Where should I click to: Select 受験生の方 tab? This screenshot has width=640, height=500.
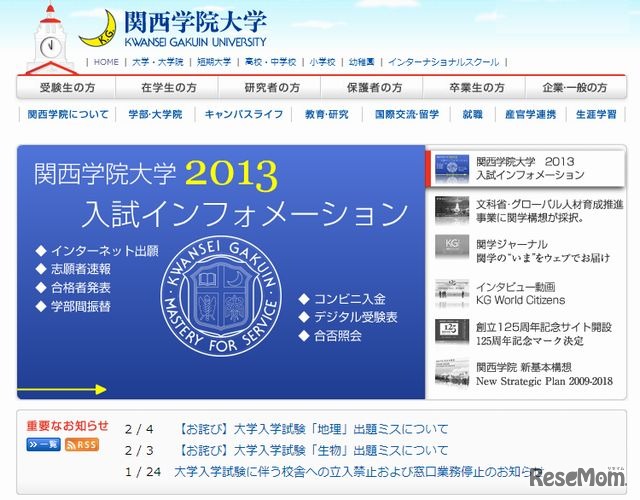(67, 87)
